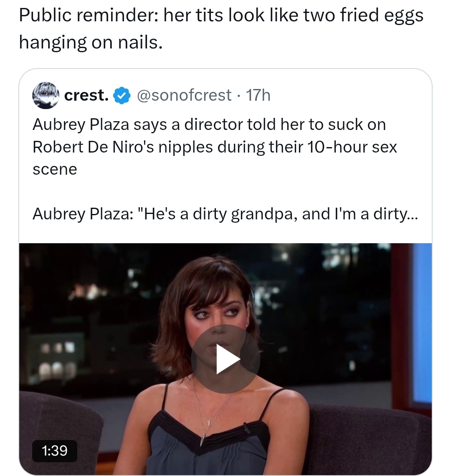Click the blue verified checkmark badge

point(122,95)
